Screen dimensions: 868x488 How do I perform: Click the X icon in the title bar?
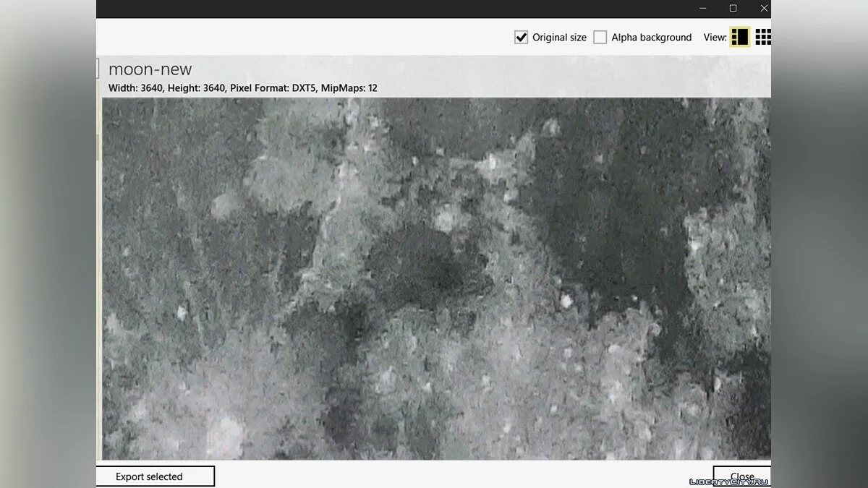764,9
